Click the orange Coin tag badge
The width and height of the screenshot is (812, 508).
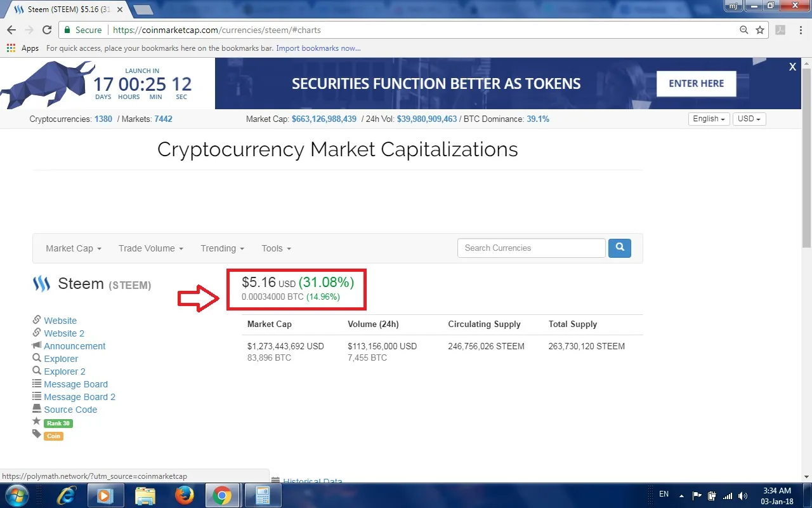(54, 436)
